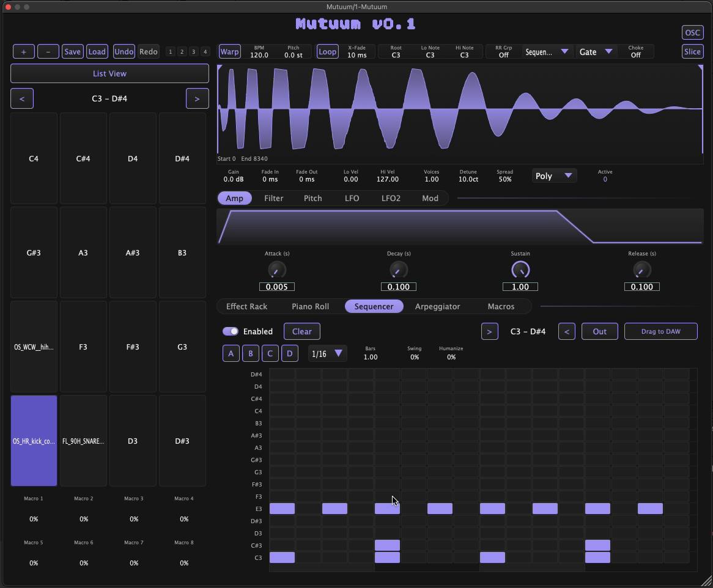Image resolution: width=713 pixels, height=588 pixels.
Task: Clear the sequencer pattern
Action: 302,331
